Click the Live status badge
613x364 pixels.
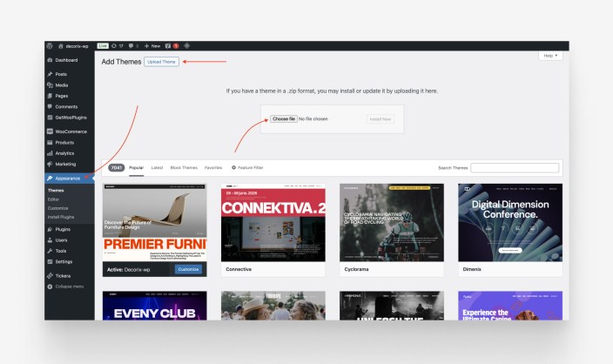[103, 46]
